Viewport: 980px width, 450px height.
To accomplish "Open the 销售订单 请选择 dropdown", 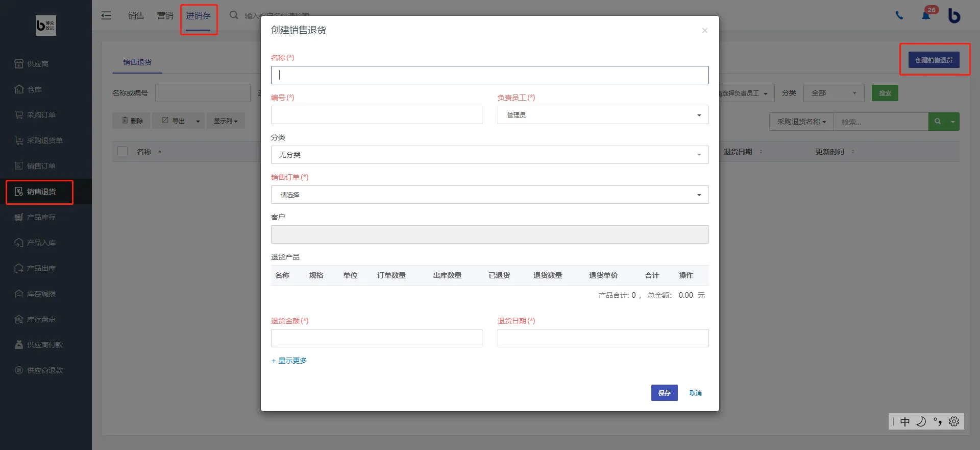I will pyautogui.click(x=489, y=195).
